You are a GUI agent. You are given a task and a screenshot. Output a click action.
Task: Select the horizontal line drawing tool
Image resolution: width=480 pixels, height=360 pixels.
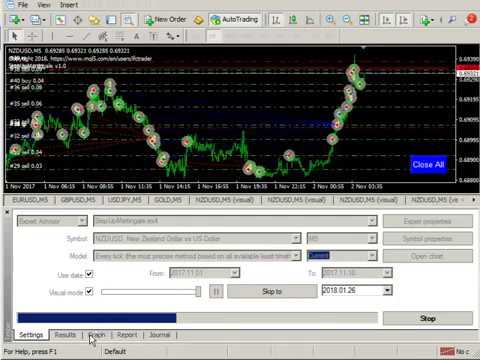pyautogui.click(x=69, y=36)
